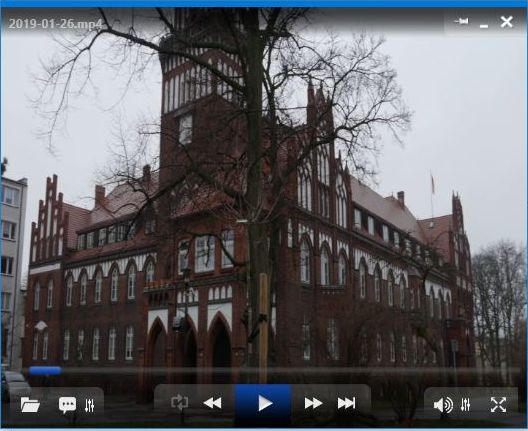Click the file title 2019-01-26.mp4
Screen dimensions: 528x431
55,24
